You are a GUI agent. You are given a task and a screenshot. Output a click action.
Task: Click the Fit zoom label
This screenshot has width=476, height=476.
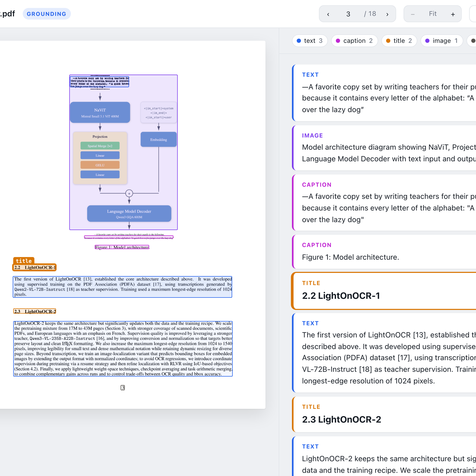433,14
